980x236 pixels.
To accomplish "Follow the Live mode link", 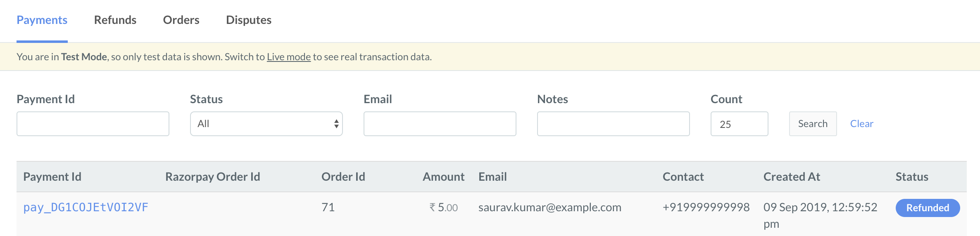I will [289, 57].
